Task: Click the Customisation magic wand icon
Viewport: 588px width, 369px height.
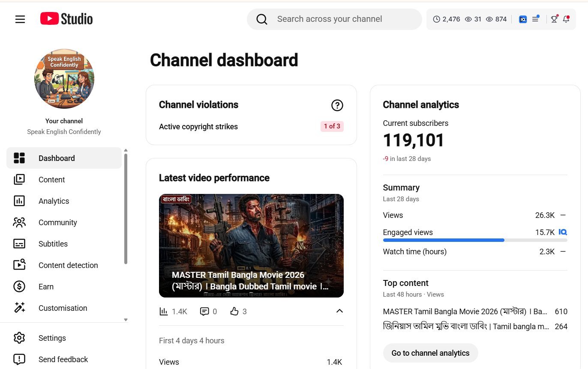Action: tap(19, 308)
